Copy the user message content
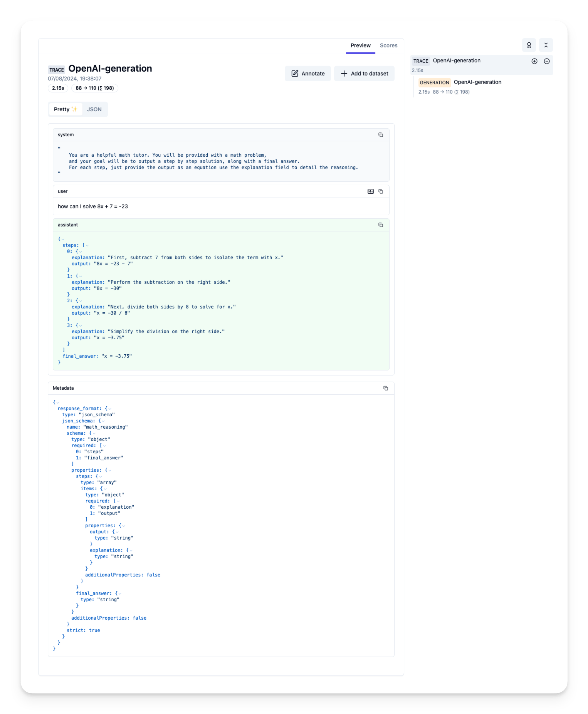This screenshot has height=714, width=588. click(380, 191)
